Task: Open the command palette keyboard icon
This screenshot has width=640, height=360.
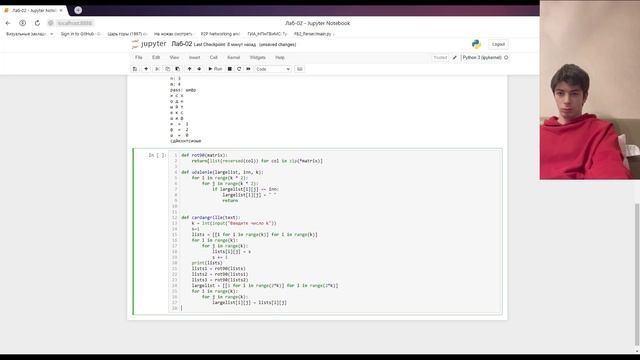Action: [300, 69]
